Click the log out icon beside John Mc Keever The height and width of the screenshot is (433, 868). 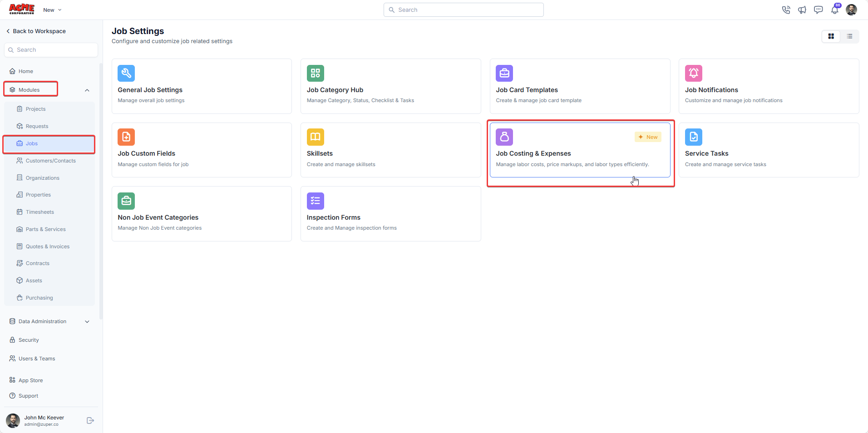pos(90,421)
